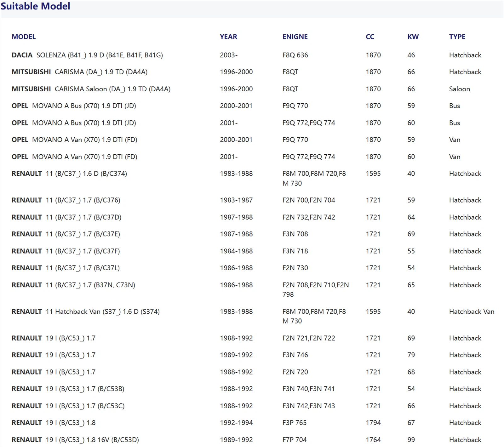This screenshot has width=504, height=447.
Task: Click year value 2003-
Action: (229, 55)
